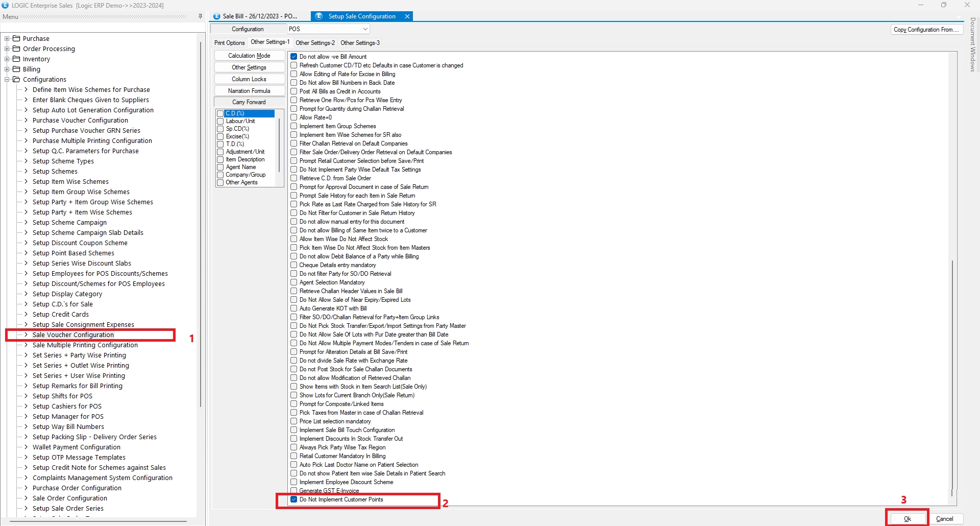Select Sale Voucher Configuration in the menu tree

click(73, 335)
